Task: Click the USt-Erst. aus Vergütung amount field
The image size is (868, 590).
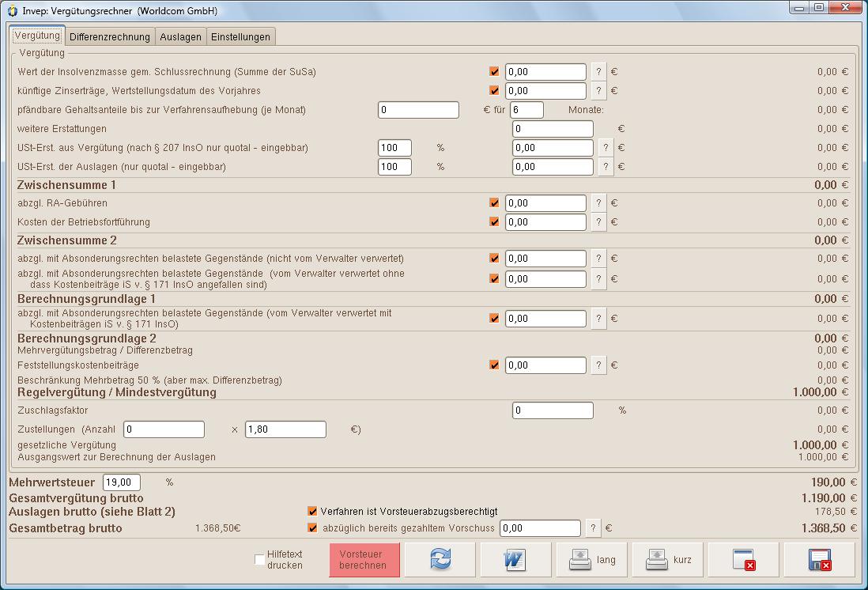Action: click(553, 147)
